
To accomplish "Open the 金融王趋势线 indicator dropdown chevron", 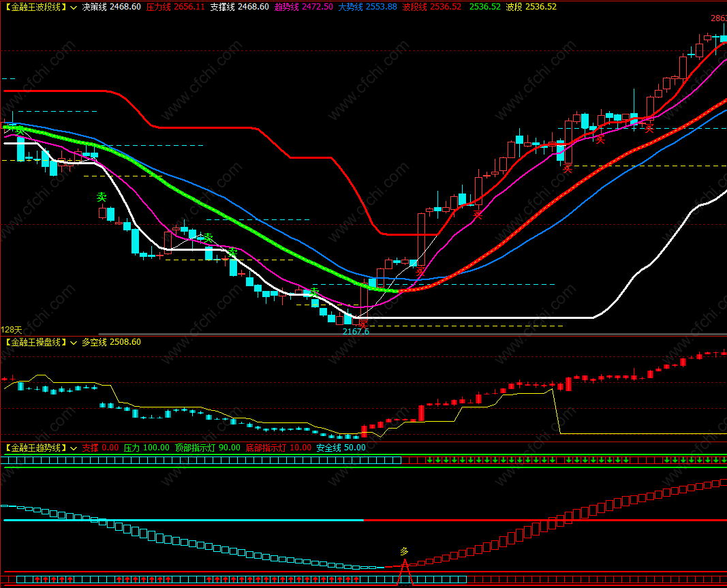I will 74,448.
